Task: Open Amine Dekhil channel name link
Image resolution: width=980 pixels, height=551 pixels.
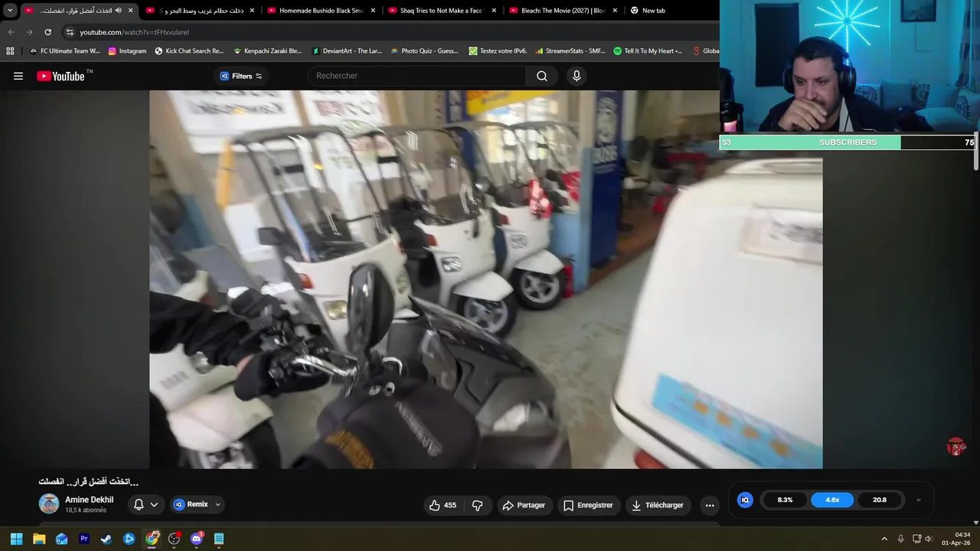Action: 89,500
